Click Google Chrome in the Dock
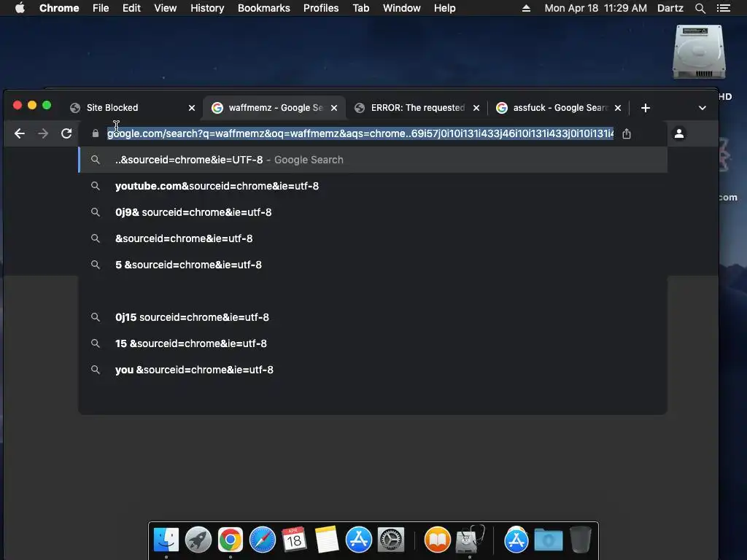Screen dimensions: 747x560 point(231,540)
